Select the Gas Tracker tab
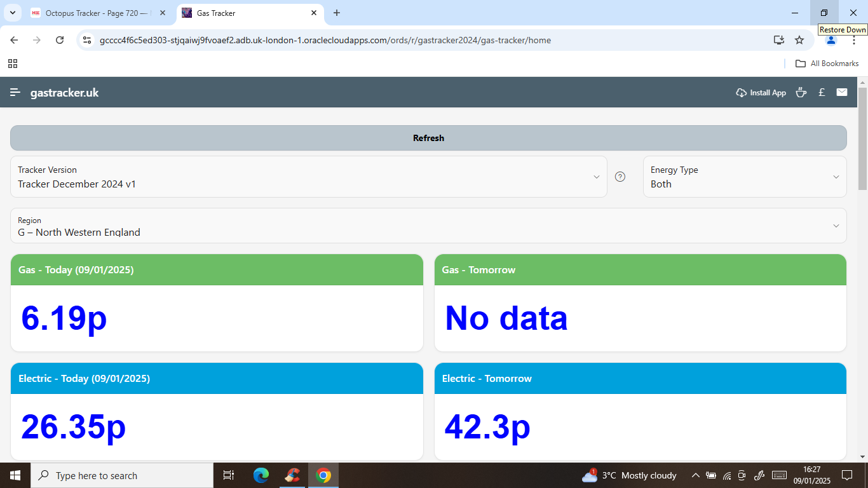 [x=249, y=13]
